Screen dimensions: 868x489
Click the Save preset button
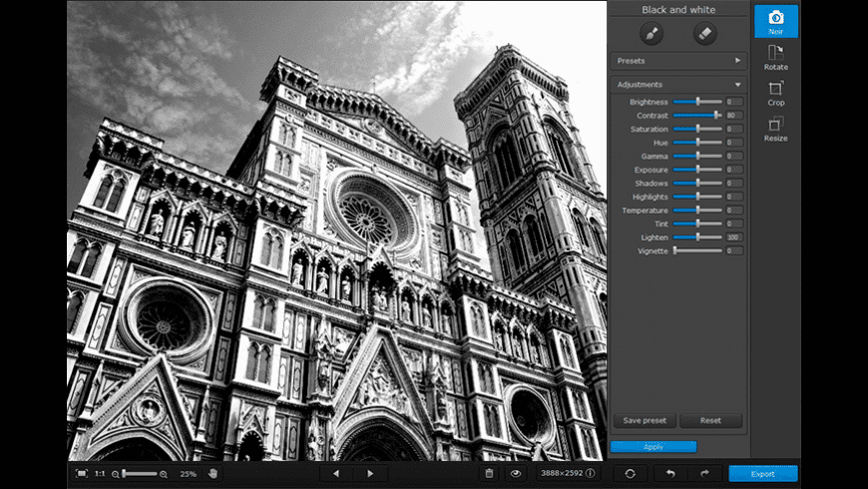tap(644, 420)
